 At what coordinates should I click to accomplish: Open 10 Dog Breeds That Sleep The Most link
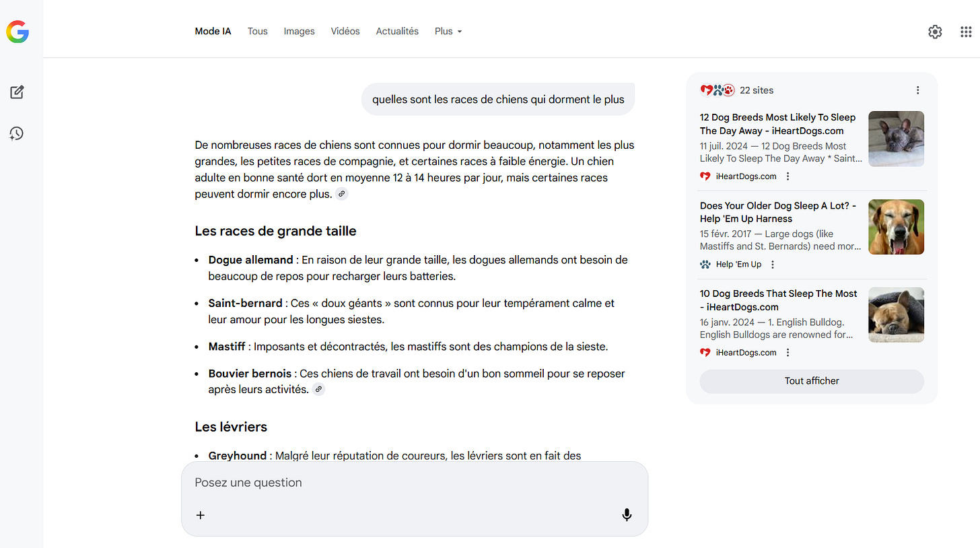pos(779,300)
